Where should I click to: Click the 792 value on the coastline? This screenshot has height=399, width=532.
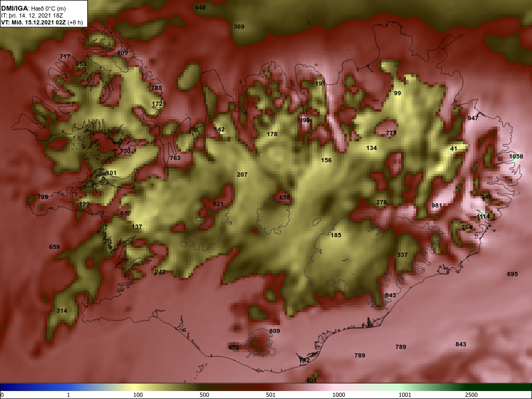(304, 360)
